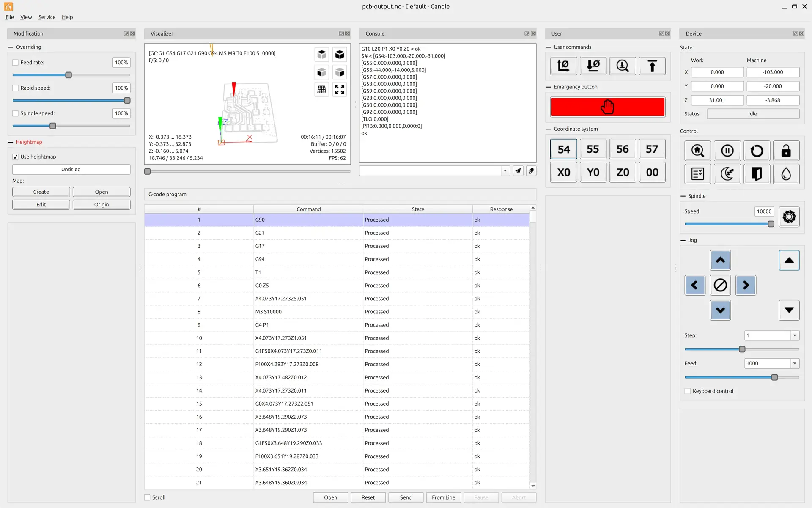Viewport: 812px width, 508px height.
Task: Click the Send button
Action: pos(406,497)
